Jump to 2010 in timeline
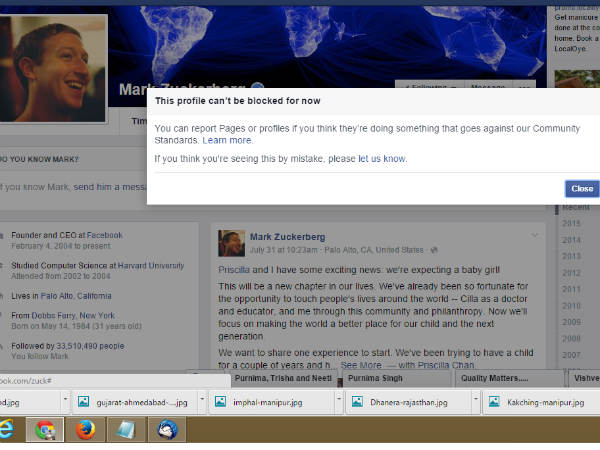Image resolution: width=600 pixels, height=450 pixels. tap(571, 306)
